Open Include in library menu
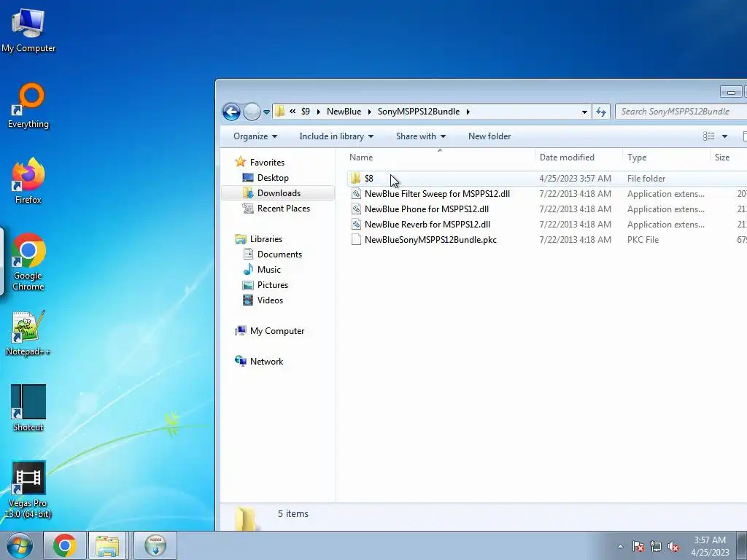The image size is (747, 560). [336, 136]
